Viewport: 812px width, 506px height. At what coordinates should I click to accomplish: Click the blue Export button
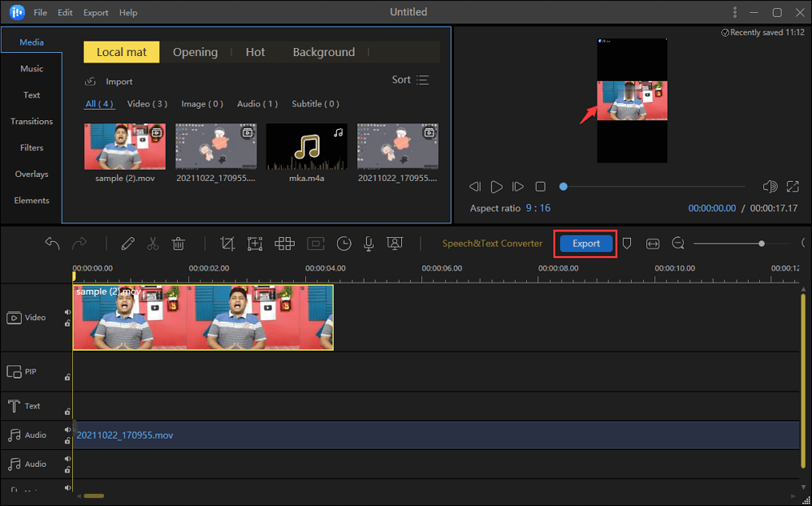pyautogui.click(x=585, y=244)
